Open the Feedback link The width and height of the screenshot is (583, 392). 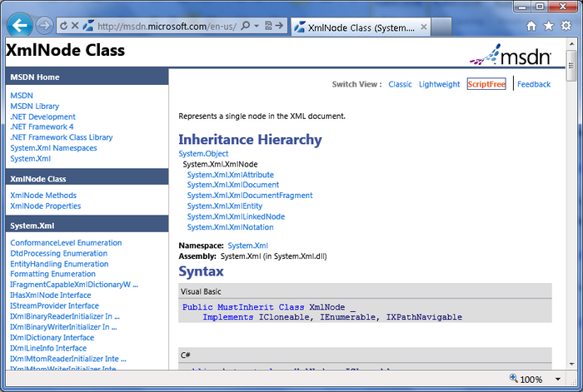pos(534,84)
